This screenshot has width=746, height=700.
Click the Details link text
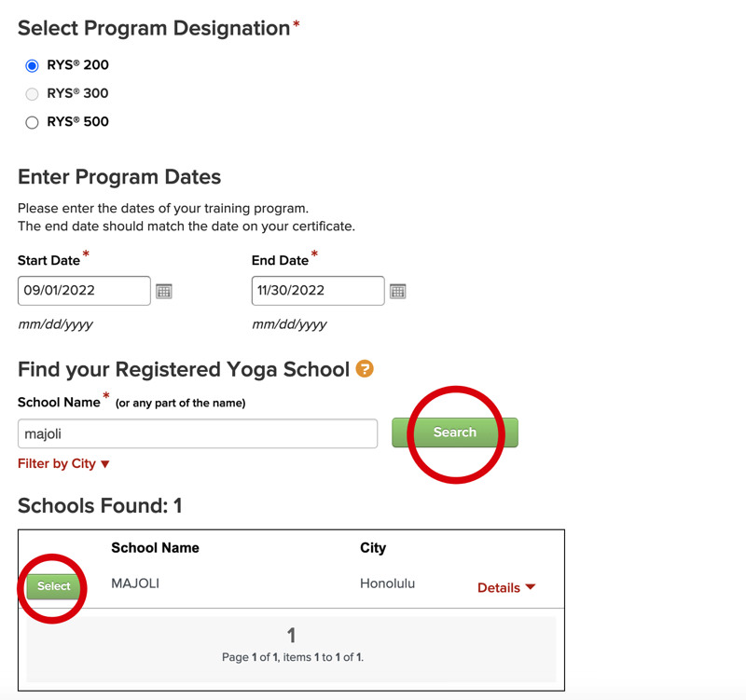click(x=499, y=588)
